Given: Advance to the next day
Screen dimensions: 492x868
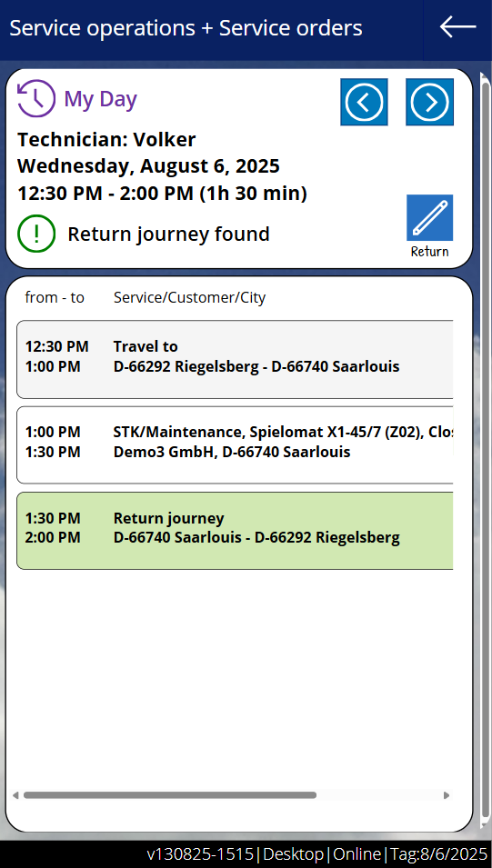Looking at the screenshot, I should (430, 102).
